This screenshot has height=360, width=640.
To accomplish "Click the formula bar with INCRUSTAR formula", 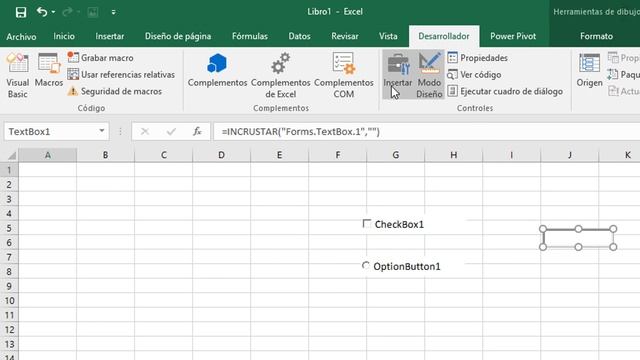I will pyautogui.click(x=427, y=131).
